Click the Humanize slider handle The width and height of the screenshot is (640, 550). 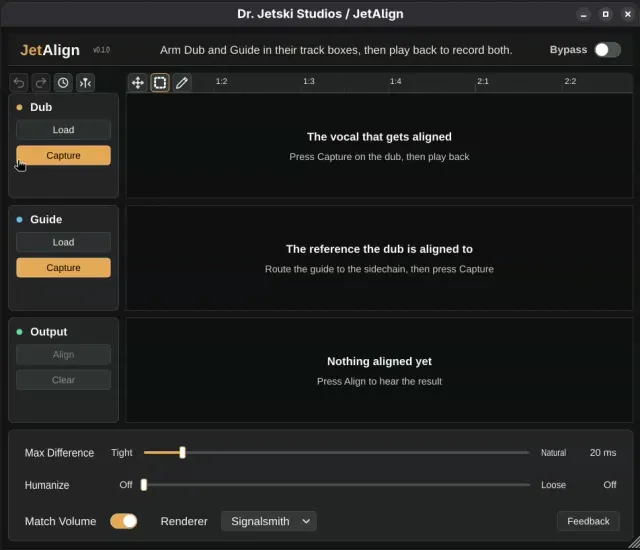coord(144,485)
